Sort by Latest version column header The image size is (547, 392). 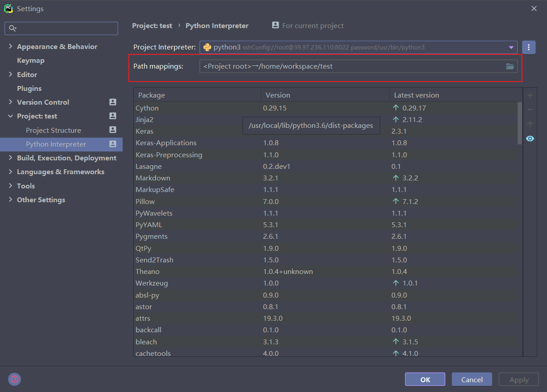point(456,95)
